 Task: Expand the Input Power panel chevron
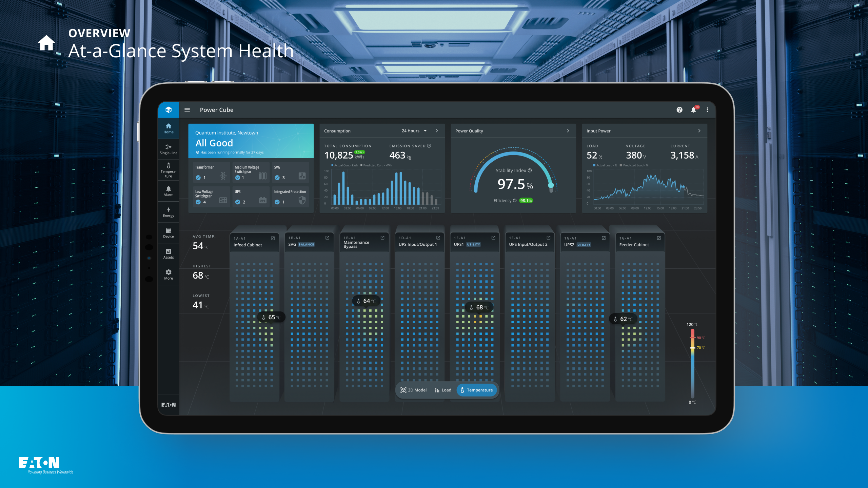pos(699,131)
